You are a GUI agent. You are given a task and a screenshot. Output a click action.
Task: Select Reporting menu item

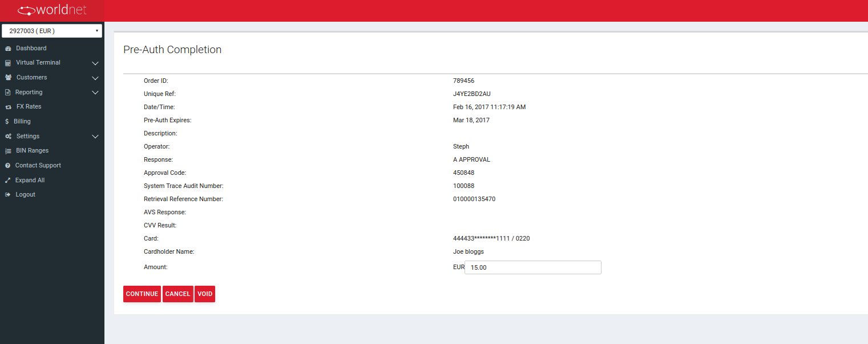[29, 93]
